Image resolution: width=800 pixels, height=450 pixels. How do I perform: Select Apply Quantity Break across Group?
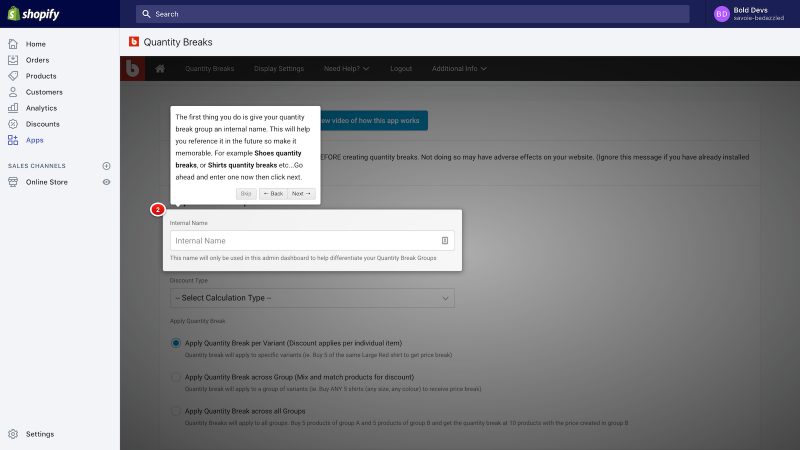click(x=176, y=377)
